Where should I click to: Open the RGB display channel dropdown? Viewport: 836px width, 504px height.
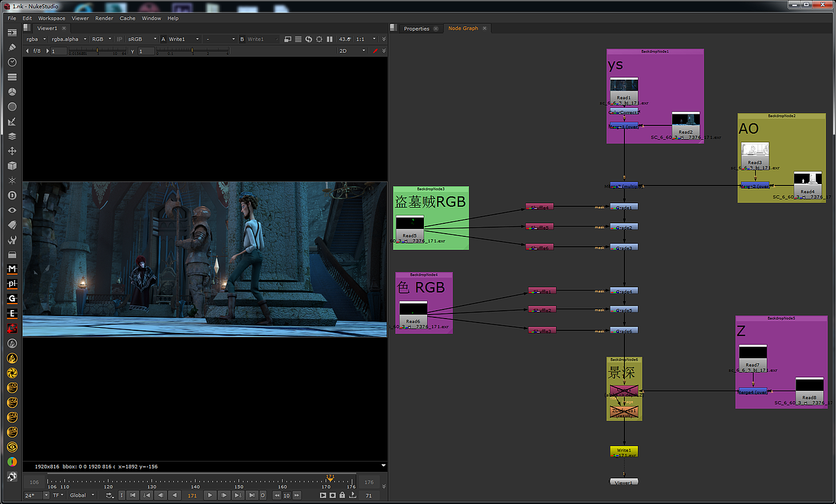click(x=101, y=39)
